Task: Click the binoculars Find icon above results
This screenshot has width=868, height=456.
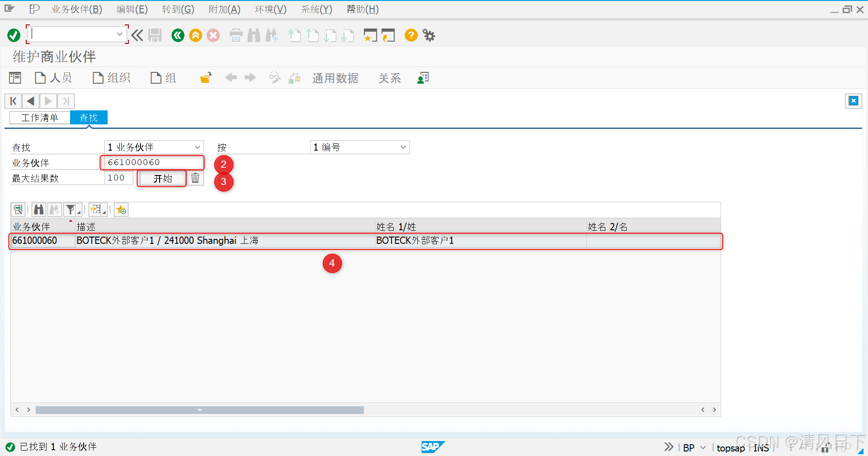Action: pos(39,209)
